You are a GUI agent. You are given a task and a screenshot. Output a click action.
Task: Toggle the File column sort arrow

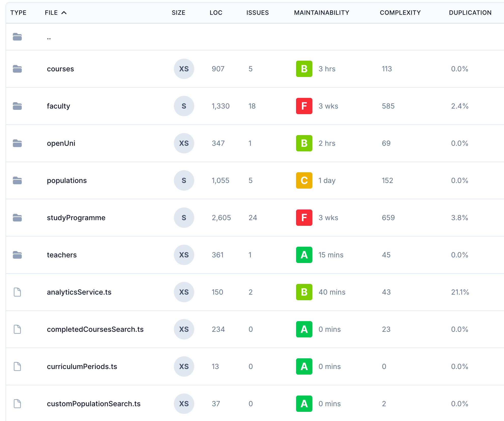click(64, 13)
